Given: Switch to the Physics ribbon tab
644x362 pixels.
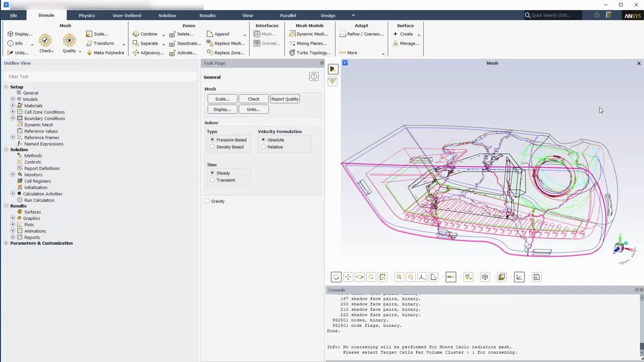Looking at the screenshot, I should point(87,15).
